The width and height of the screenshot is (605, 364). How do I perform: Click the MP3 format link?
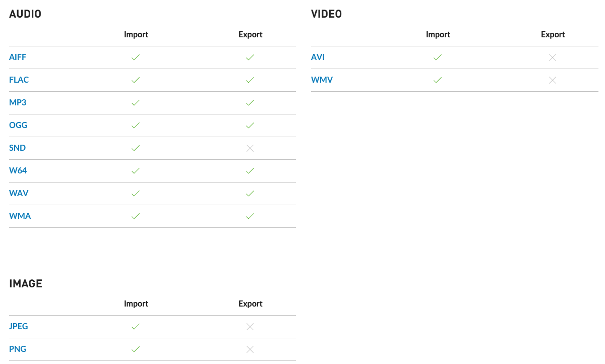click(x=18, y=103)
